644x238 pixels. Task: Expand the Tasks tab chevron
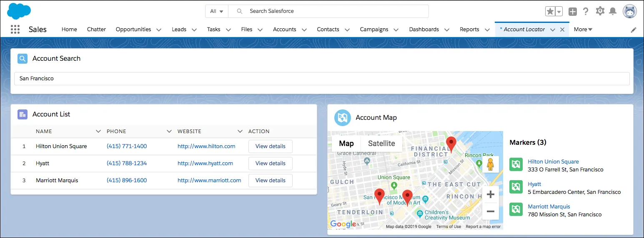[x=228, y=30]
